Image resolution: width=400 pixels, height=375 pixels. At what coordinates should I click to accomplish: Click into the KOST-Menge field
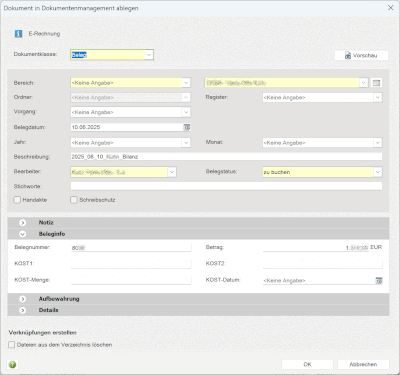131,280
